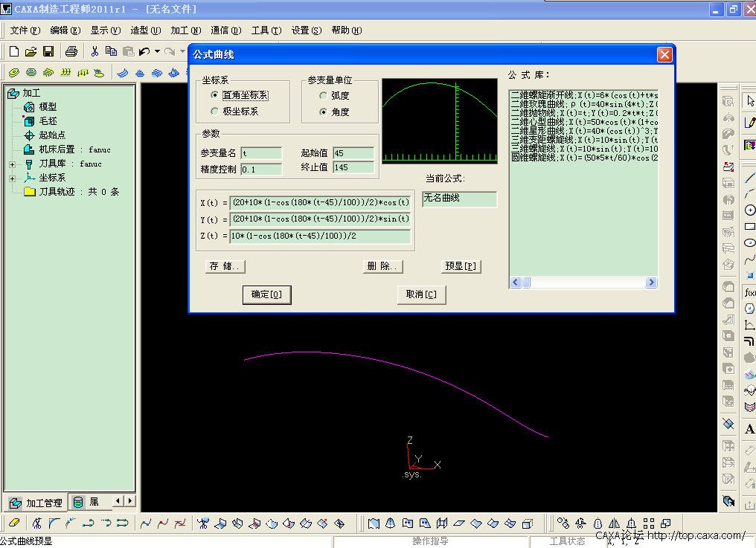
Task: Select 直角坐标系 radio button
Action: tap(214, 95)
